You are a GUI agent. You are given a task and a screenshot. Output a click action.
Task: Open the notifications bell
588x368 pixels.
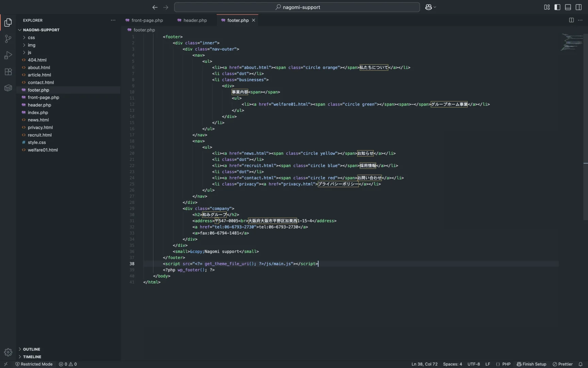[581, 364]
